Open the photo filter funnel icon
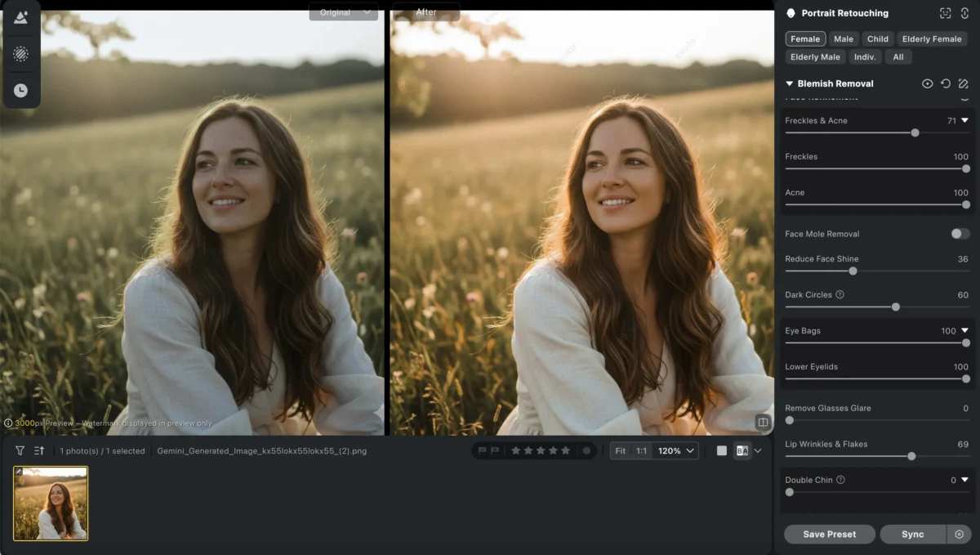 (x=20, y=450)
